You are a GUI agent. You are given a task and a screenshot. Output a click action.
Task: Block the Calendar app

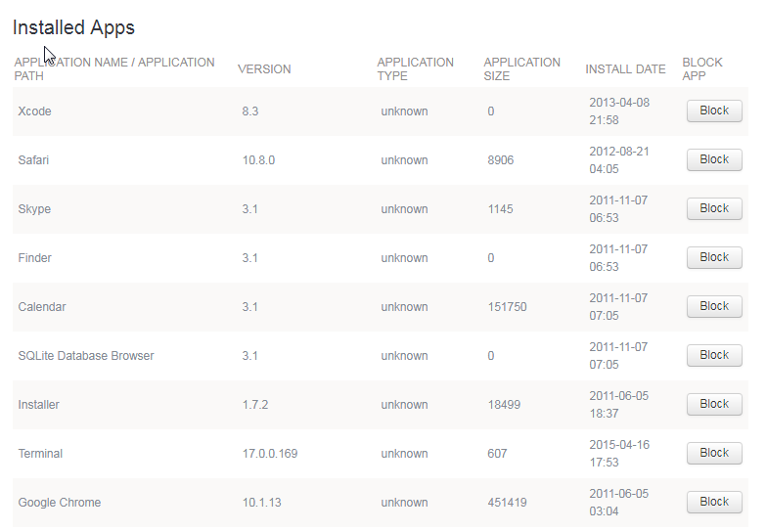[714, 307]
